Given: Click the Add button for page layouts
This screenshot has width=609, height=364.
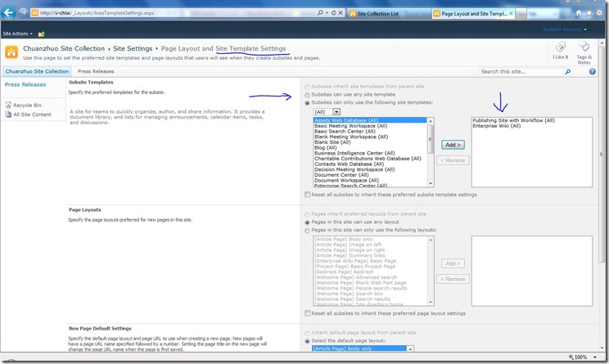Looking at the screenshot, I should (453, 263).
